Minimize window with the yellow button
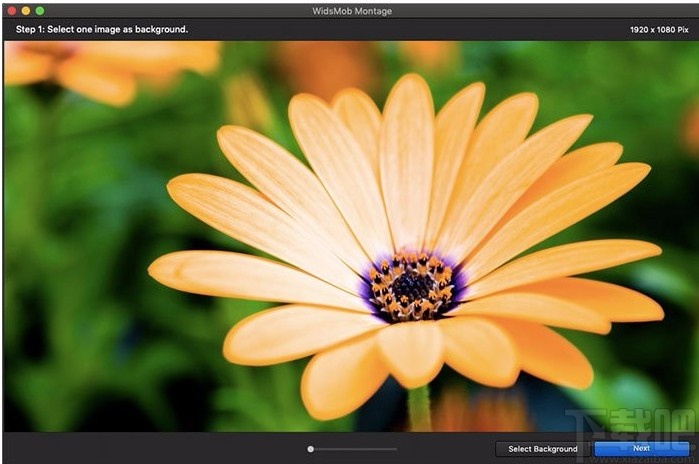 click(26, 11)
